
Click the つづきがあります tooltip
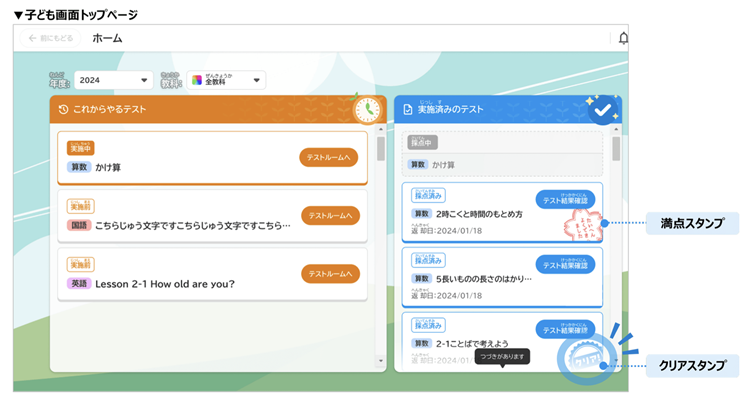coord(501,356)
